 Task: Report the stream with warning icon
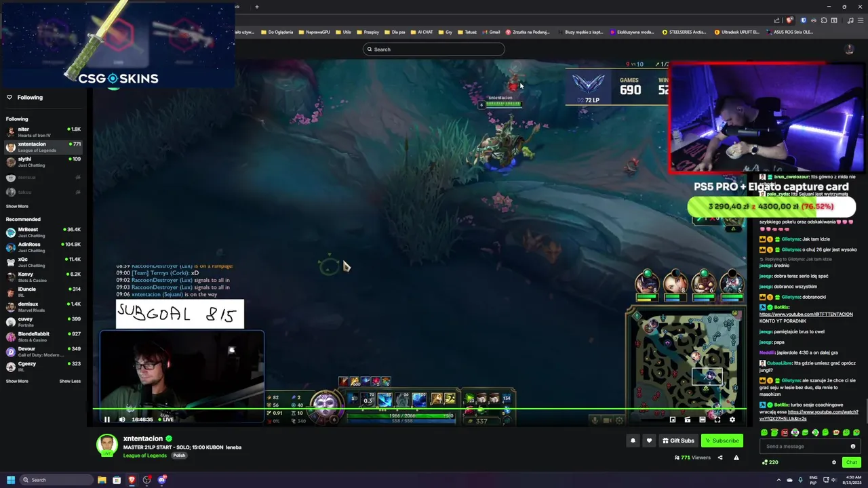736,457
